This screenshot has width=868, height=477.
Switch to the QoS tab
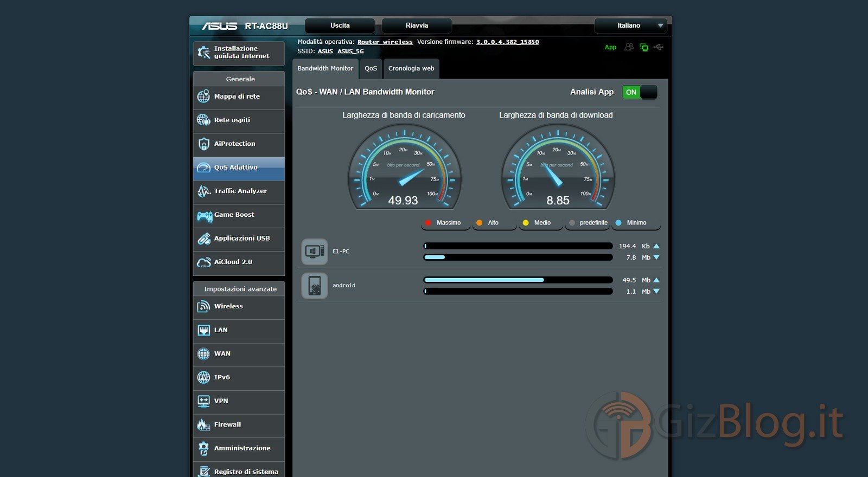pyautogui.click(x=371, y=69)
